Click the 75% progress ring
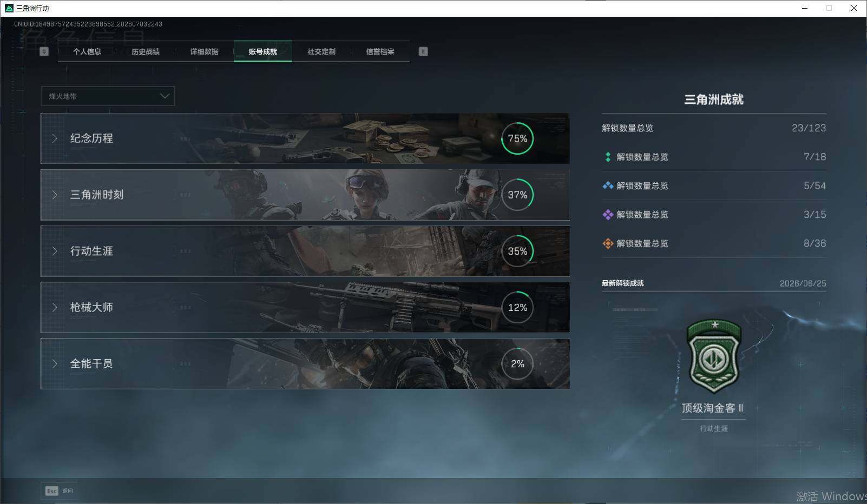 coord(517,138)
